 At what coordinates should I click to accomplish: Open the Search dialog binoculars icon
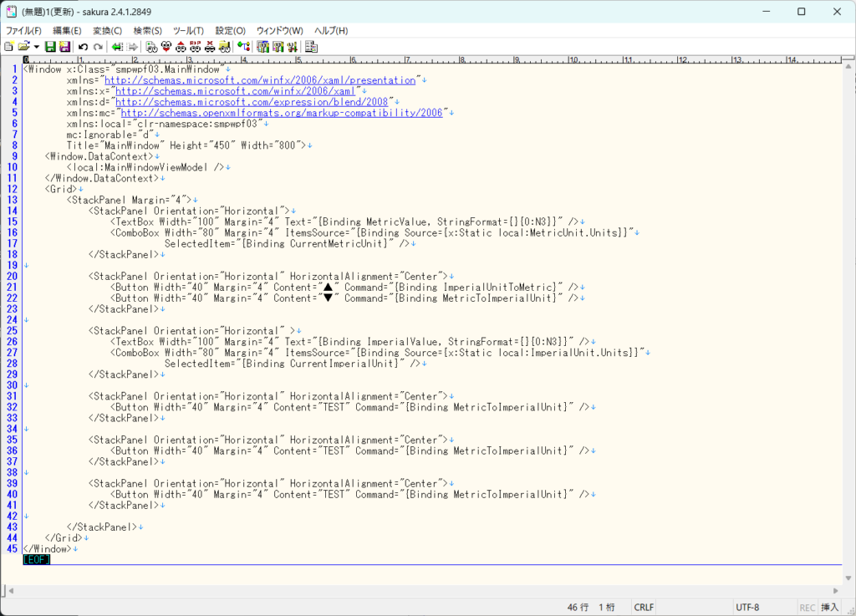[x=152, y=47]
